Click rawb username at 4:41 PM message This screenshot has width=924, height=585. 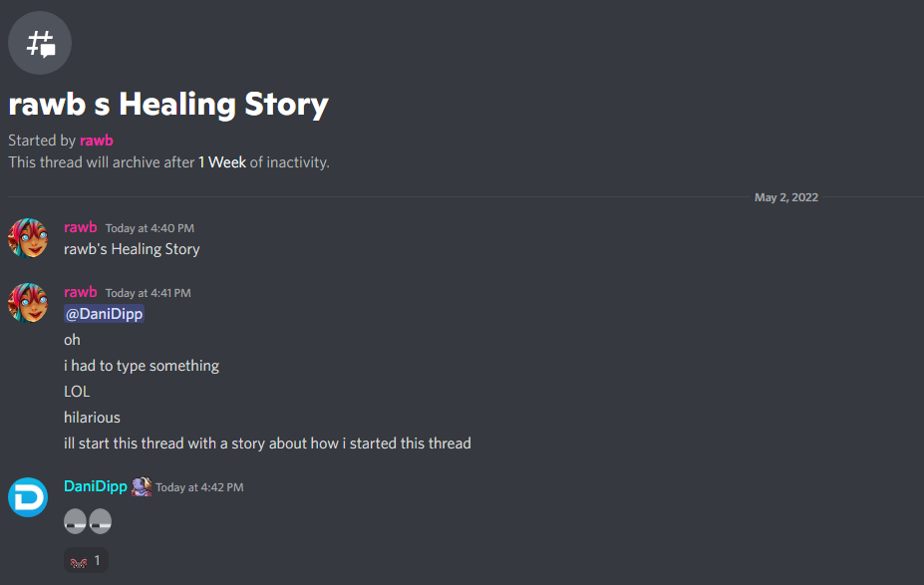point(80,292)
